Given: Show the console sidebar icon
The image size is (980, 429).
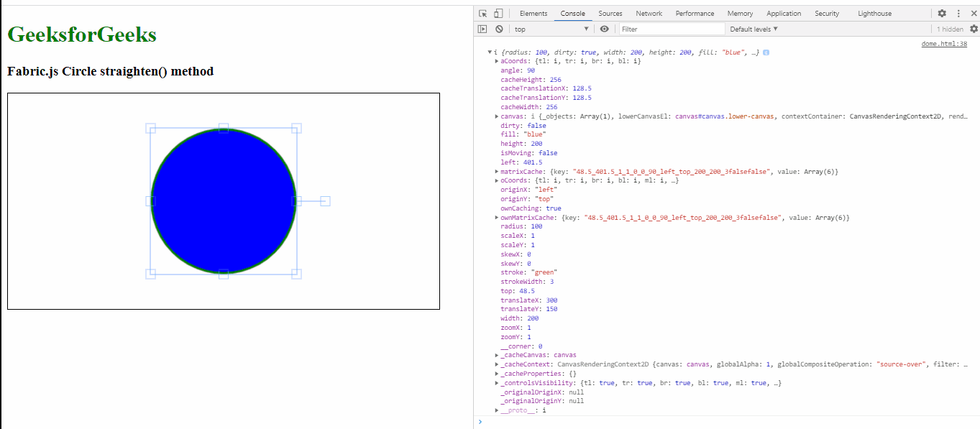Looking at the screenshot, I should point(482,29).
